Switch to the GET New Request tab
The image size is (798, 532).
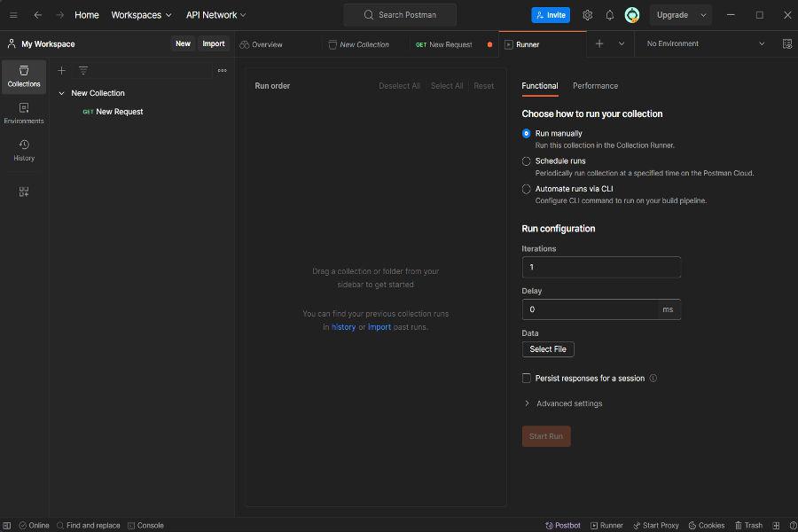coord(444,45)
